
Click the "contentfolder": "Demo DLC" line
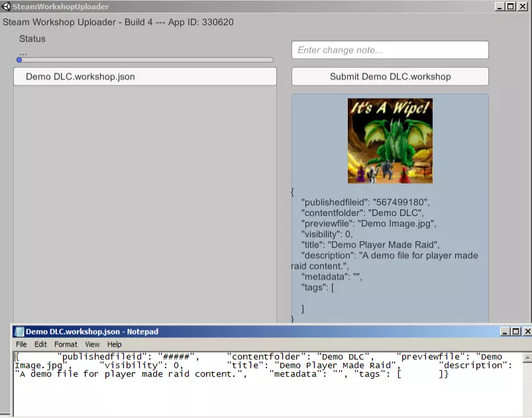tap(362, 213)
